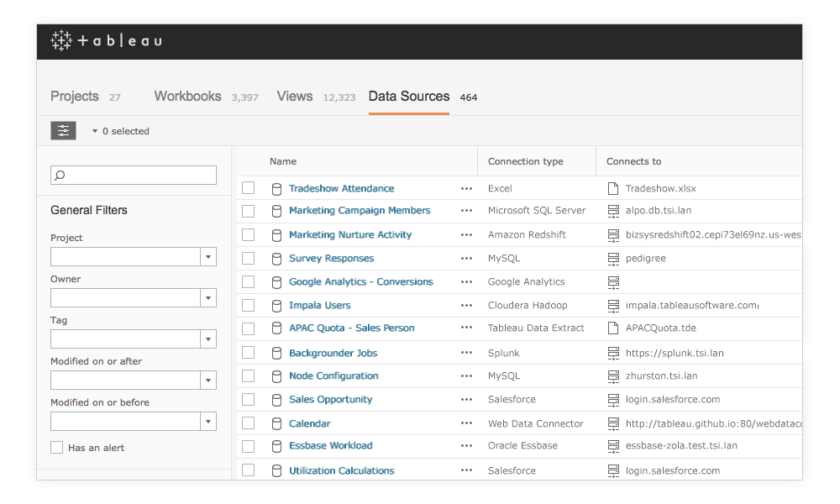Viewport: 840px width, 504px height.
Task: Select the Impala Users row checkbox
Action: [x=248, y=305]
